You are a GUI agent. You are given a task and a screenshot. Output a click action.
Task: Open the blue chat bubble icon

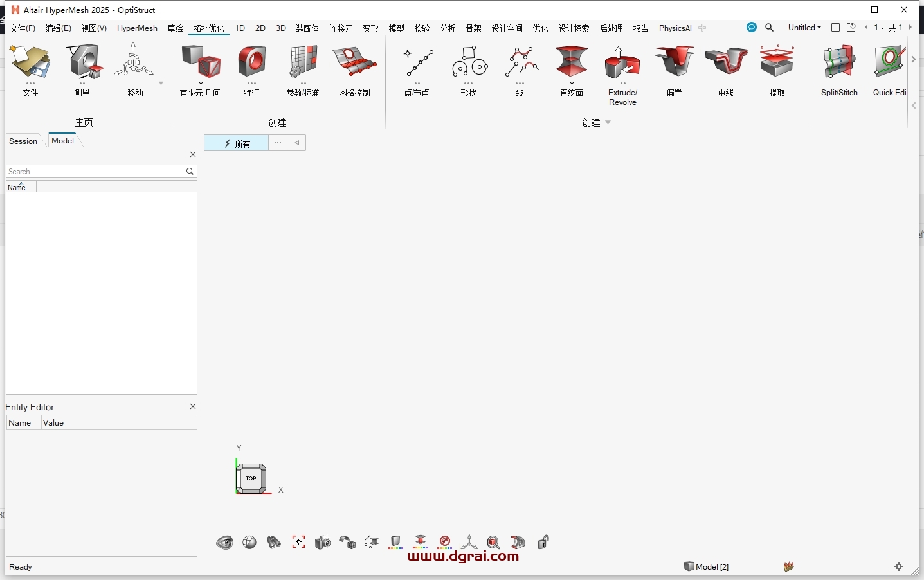click(752, 28)
